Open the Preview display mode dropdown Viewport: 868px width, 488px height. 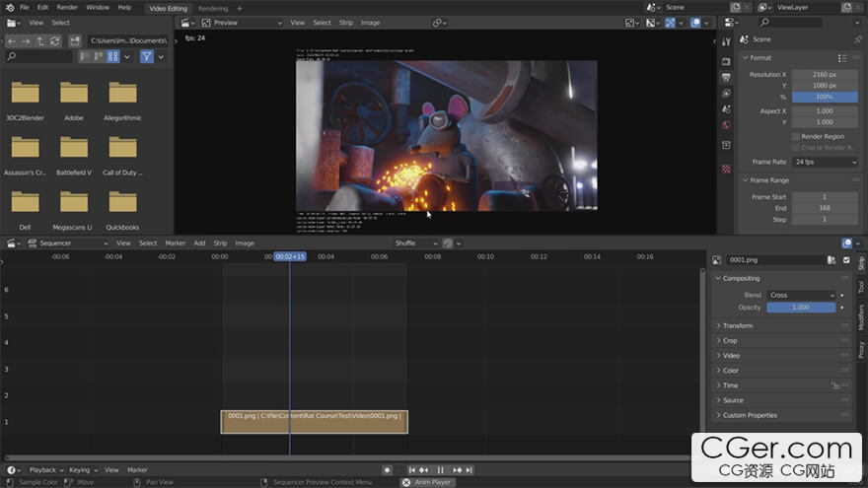(x=242, y=23)
